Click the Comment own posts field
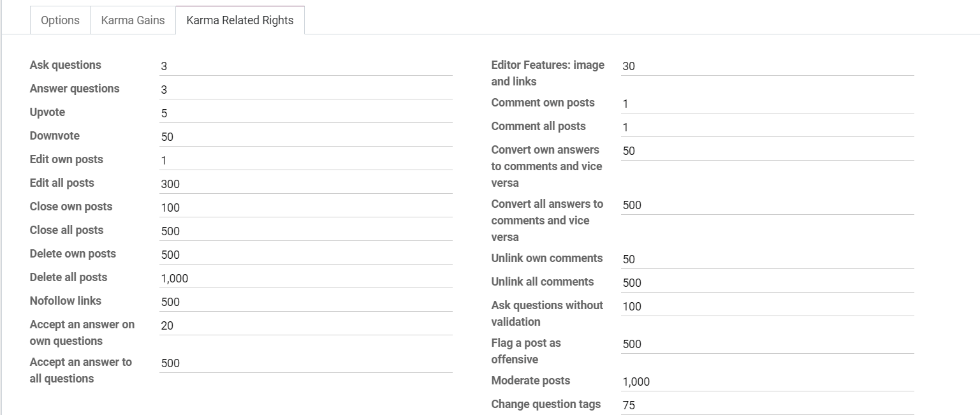 (x=768, y=104)
